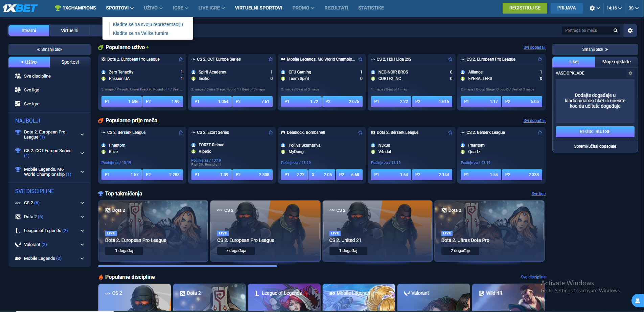Screen dimensions: 644x312
Task: Bet P1 1.696 on Zero Tenacity
Action: [x=121, y=102]
